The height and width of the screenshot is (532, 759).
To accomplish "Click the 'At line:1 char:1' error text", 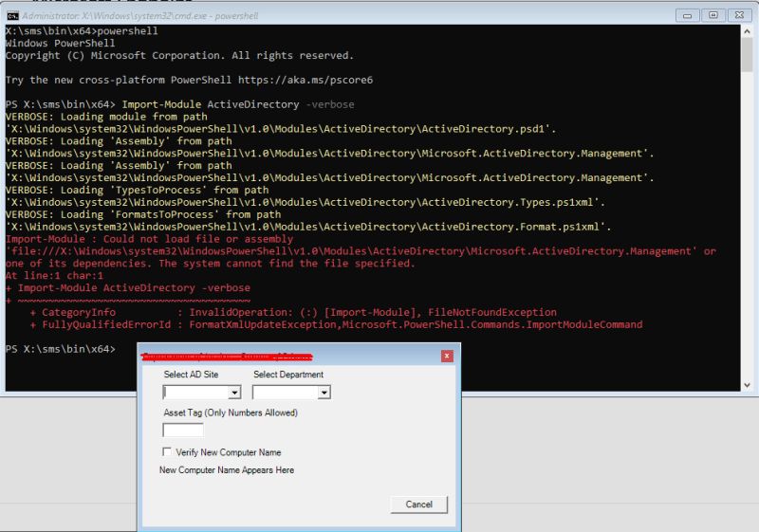I will (x=54, y=276).
